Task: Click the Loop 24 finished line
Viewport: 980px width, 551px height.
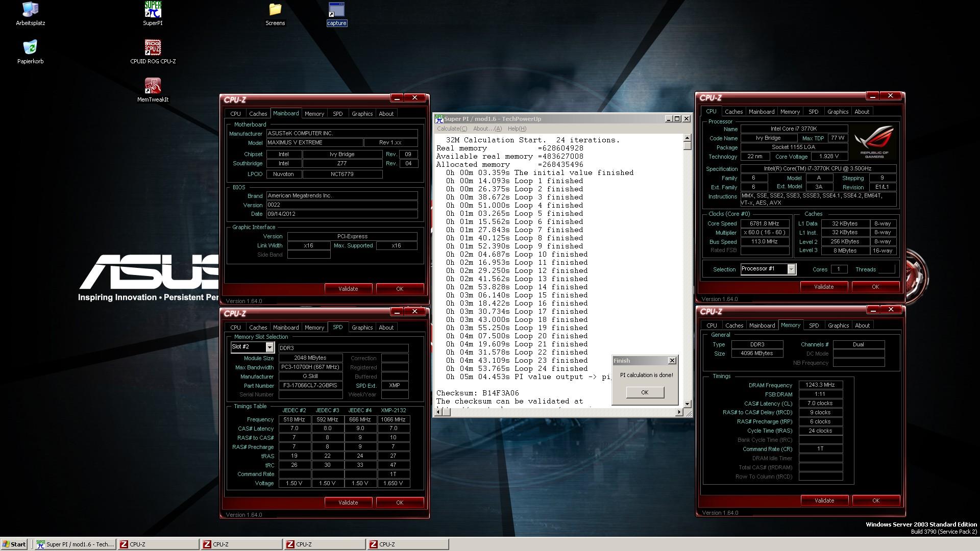Action: tap(517, 369)
